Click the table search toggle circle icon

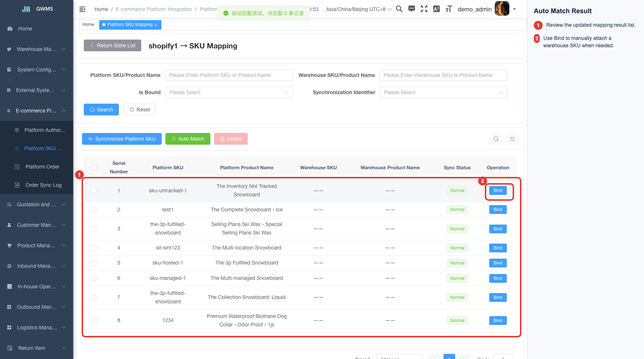coord(496,139)
